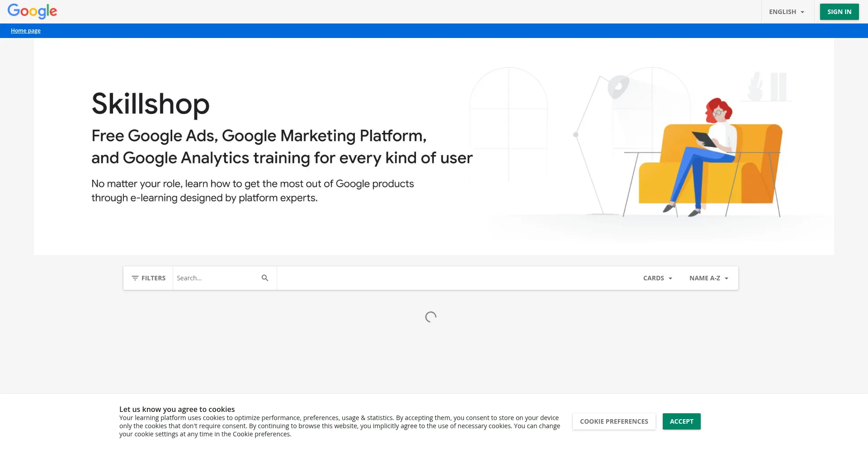
Task: Open the FILTERS panel
Action: click(x=148, y=278)
